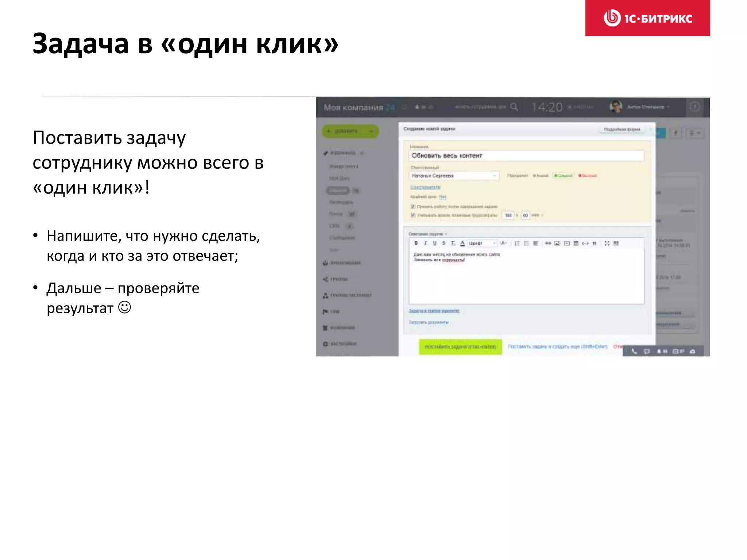747x560 pixels.
Task: Open the Groups sidebar section
Action: coord(336,279)
